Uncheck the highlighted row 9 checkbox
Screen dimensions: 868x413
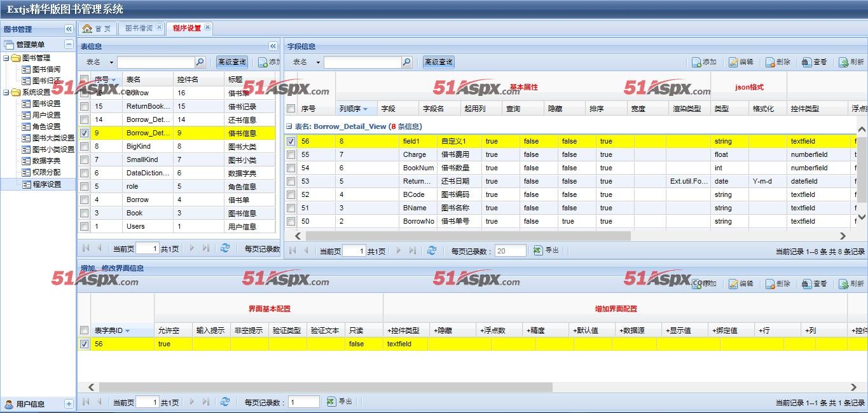tap(84, 133)
